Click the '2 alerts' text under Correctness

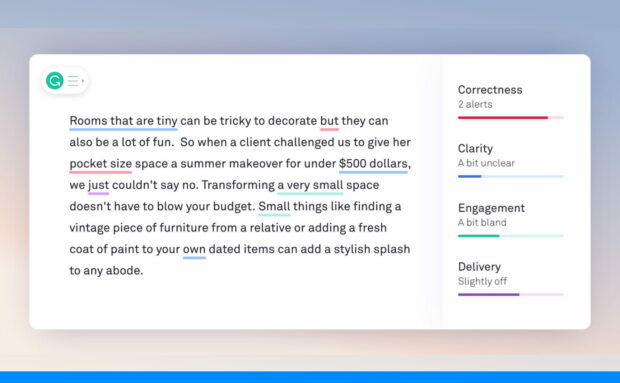click(x=475, y=104)
